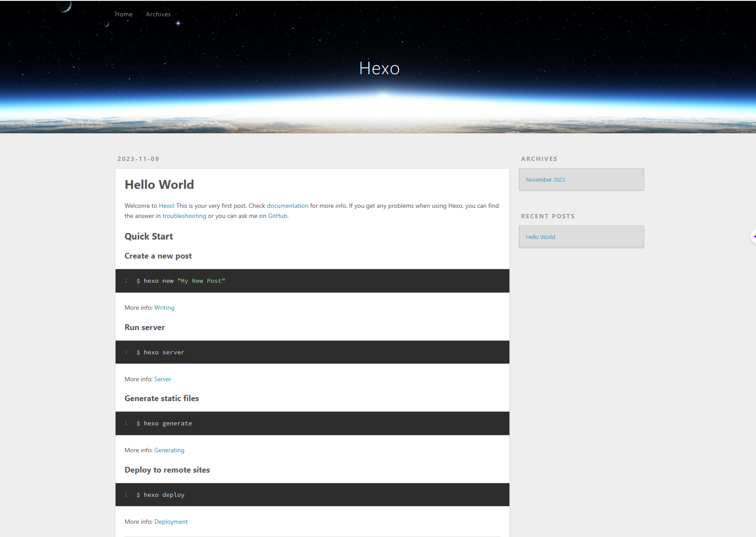Visit the troubleshooting link
This screenshot has width=756, height=537.
click(184, 216)
